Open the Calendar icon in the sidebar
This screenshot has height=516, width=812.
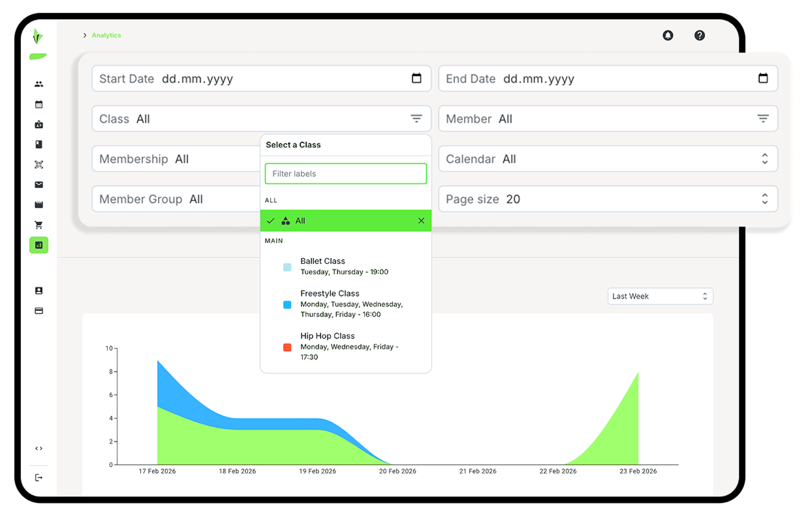pyautogui.click(x=38, y=104)
